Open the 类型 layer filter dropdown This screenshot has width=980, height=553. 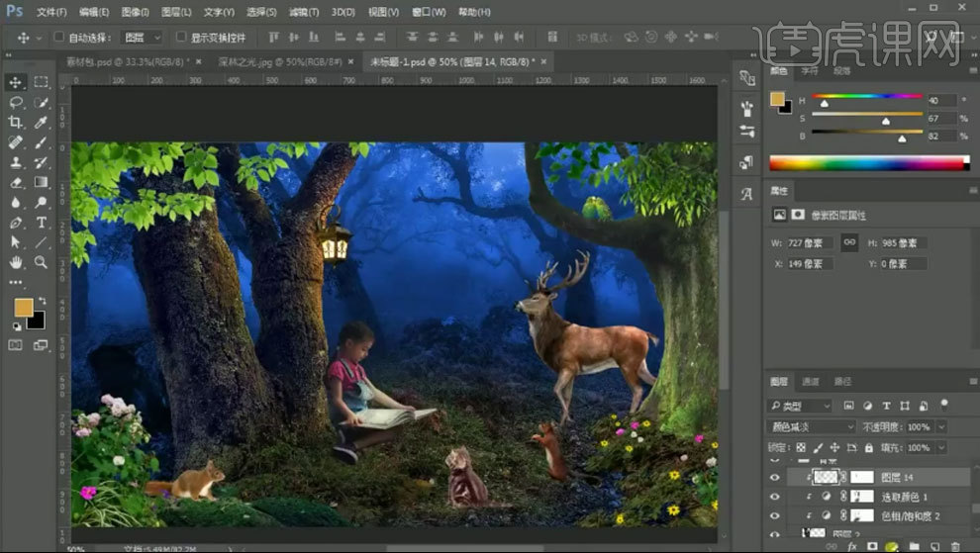(x=800, y=407)
